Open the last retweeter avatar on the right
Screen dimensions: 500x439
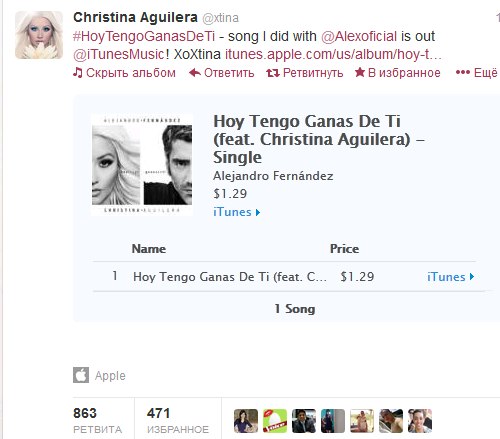[x=420, y=421]
